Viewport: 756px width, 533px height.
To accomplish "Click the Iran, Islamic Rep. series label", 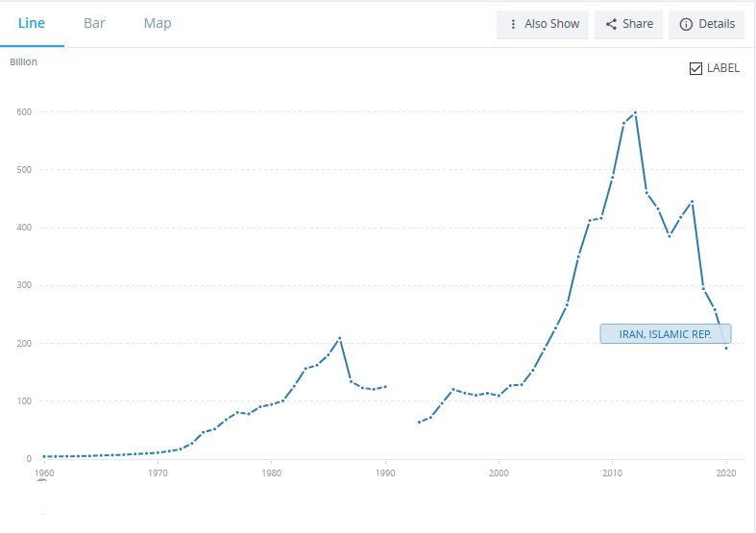I will [665, 333].
